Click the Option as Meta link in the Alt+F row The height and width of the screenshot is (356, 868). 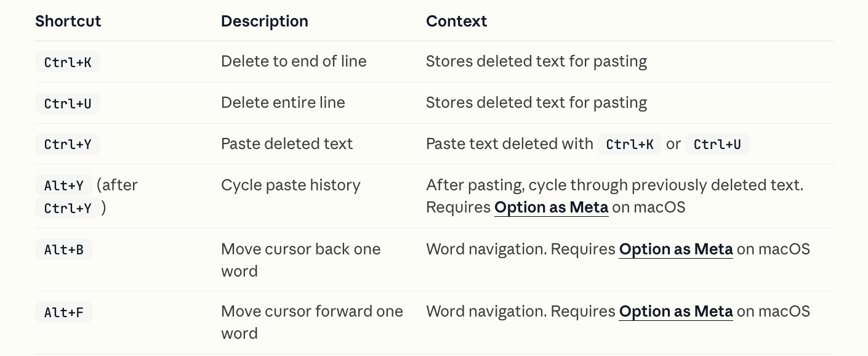pyautogui.click(x=676, y=312)
